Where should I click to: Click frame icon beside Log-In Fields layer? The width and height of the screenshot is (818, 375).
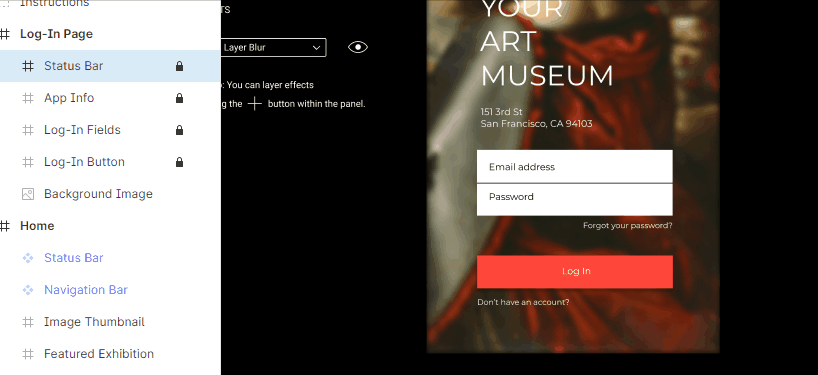coord(28,130)
